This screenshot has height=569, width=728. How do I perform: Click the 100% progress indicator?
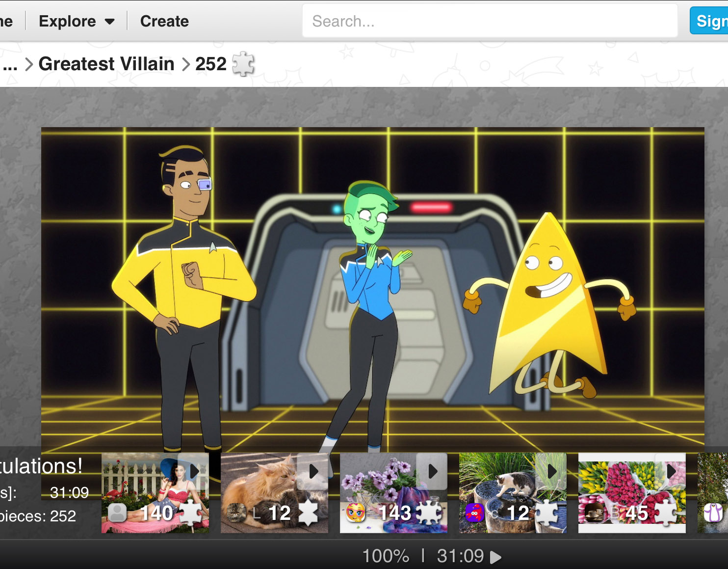[386, 556]
